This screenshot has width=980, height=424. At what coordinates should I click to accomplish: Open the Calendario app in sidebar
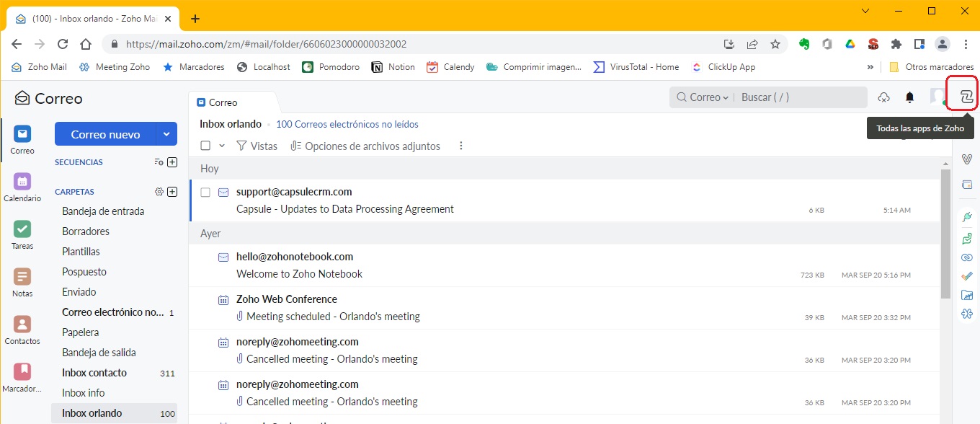(x=22, y=187)
